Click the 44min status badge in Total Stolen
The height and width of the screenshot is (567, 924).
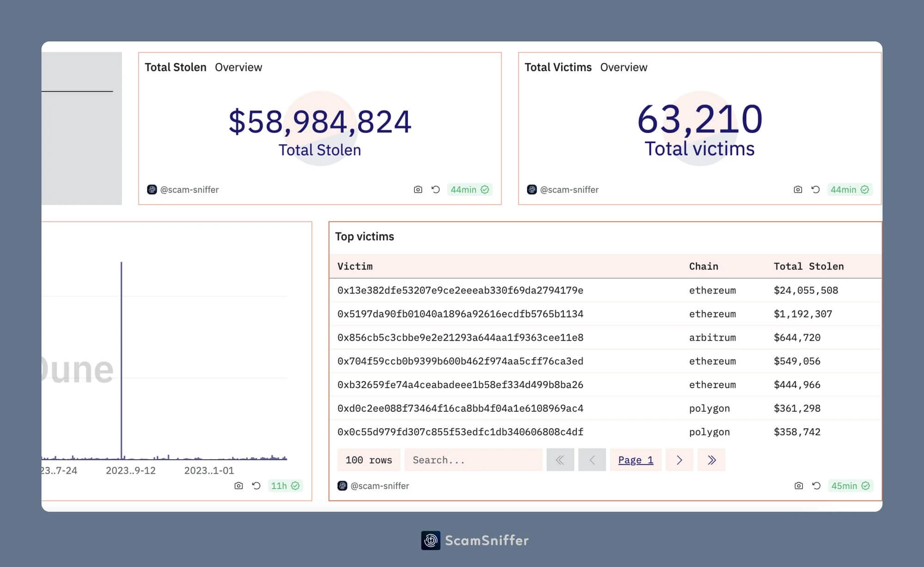pos(469,189)
